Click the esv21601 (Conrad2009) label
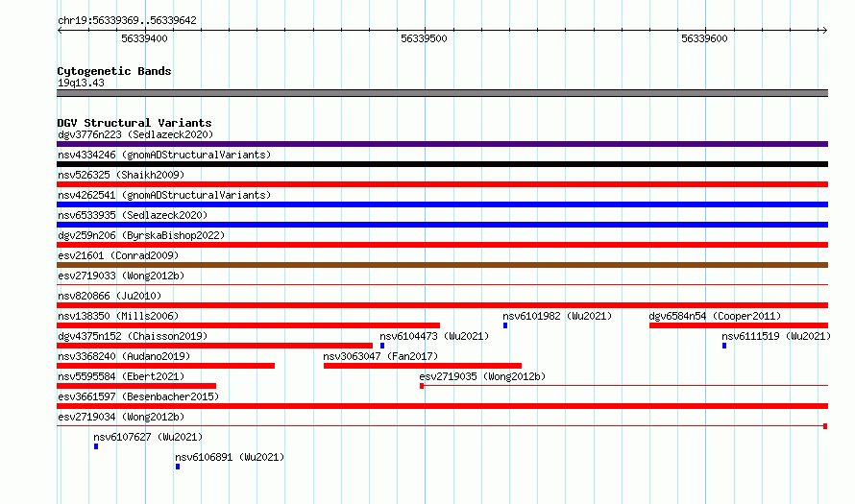This screenshot has height=504, width=855. pos(118,255)
